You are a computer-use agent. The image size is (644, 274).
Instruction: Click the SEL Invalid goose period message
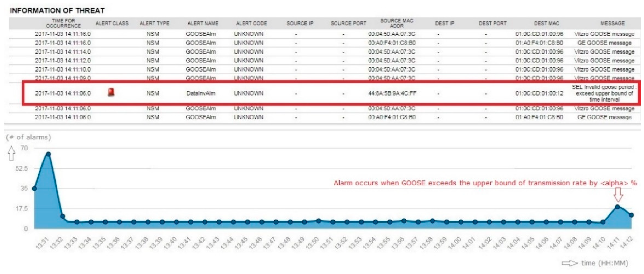pos(604,93)
